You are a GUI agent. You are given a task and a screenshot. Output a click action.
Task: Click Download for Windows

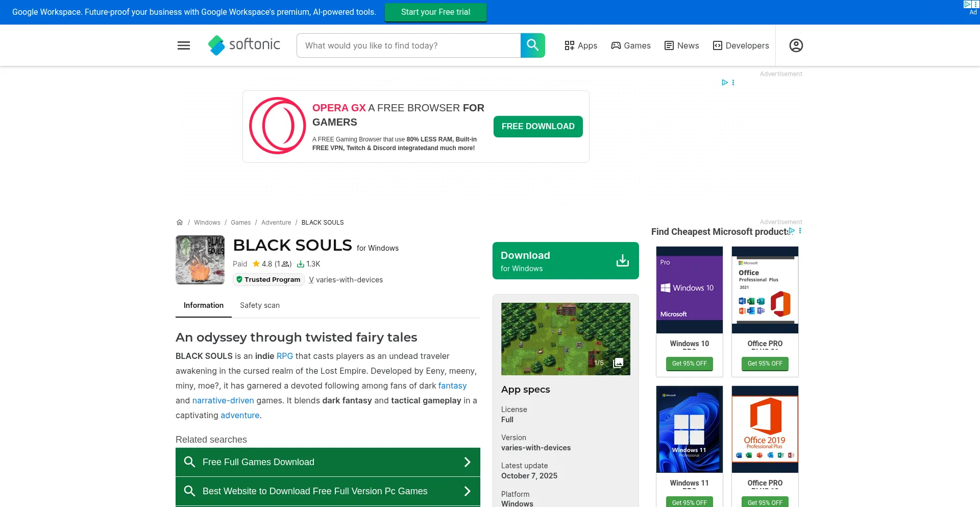[566, 260]
